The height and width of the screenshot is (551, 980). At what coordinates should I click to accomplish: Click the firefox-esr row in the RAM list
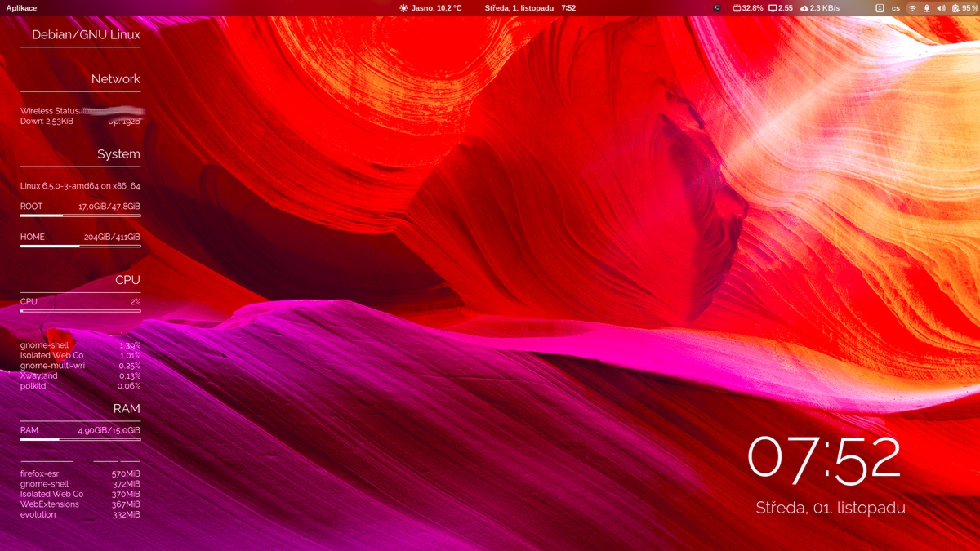[80, 473]
